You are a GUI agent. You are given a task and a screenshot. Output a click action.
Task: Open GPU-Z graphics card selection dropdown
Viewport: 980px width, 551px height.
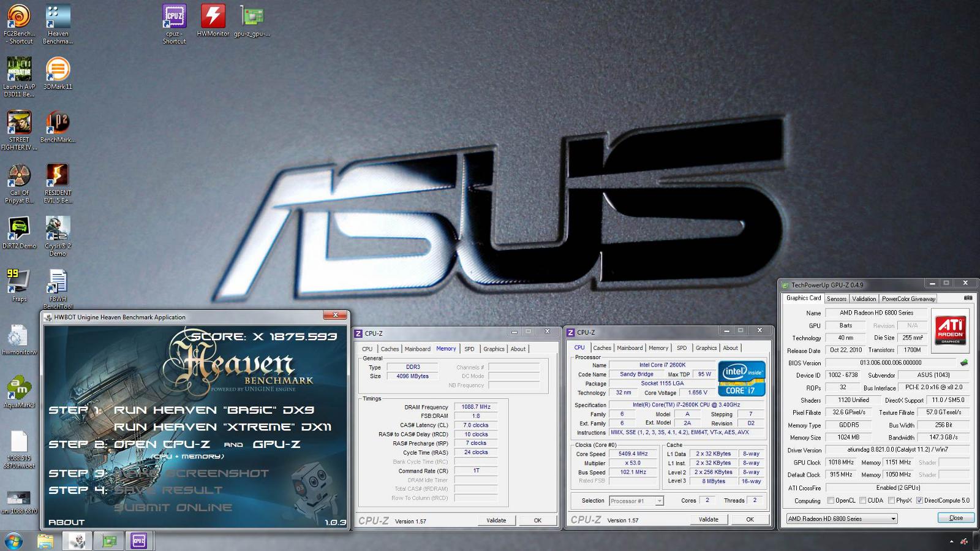(842, 519)
